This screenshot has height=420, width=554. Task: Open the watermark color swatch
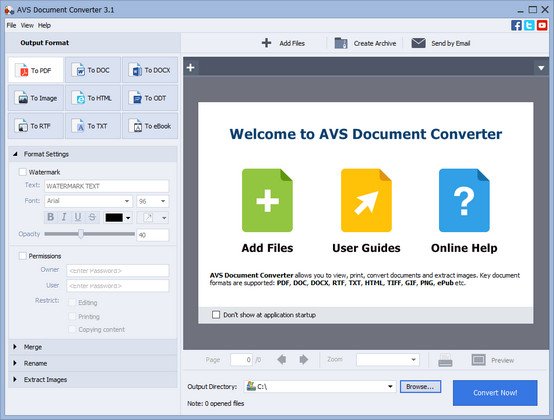point(118,218)
